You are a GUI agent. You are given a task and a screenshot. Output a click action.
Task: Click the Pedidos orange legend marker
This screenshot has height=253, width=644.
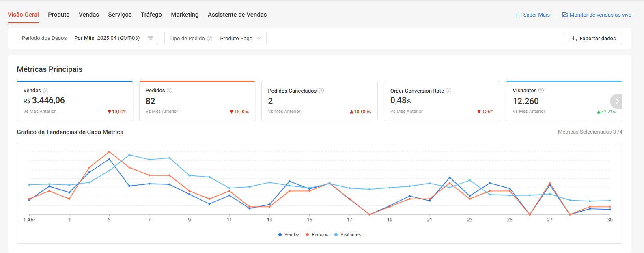(x=308, y=235)
